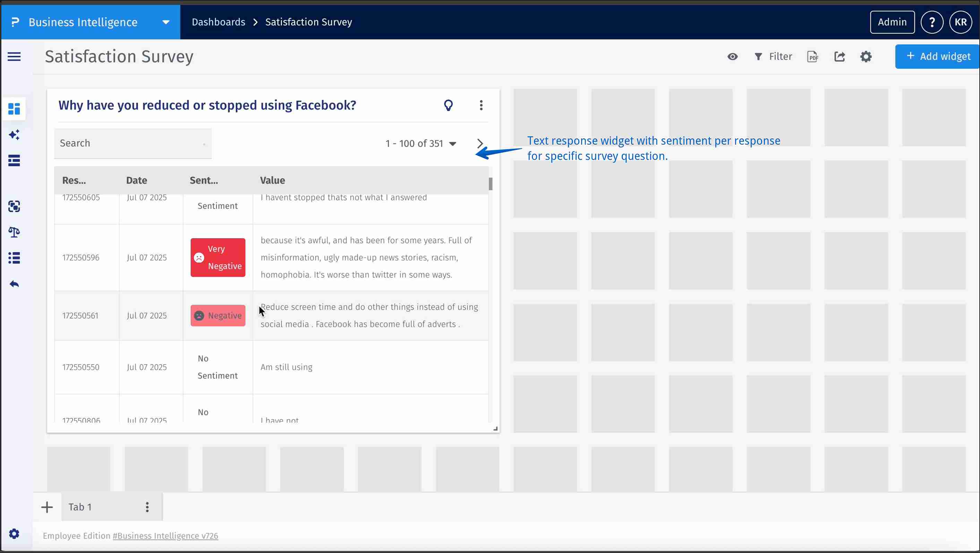Toggle the navigation sidebar via hamburger menu

(14, 56)
